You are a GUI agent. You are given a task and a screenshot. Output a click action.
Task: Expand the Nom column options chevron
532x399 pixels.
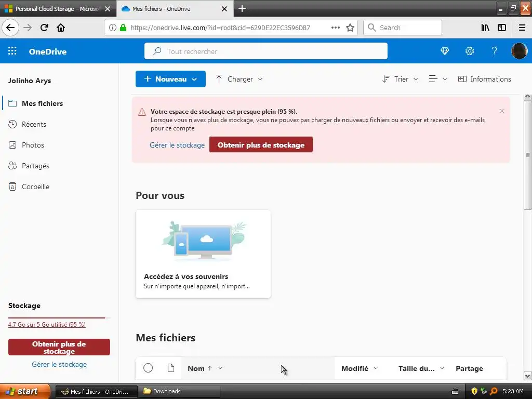(220, 368)
